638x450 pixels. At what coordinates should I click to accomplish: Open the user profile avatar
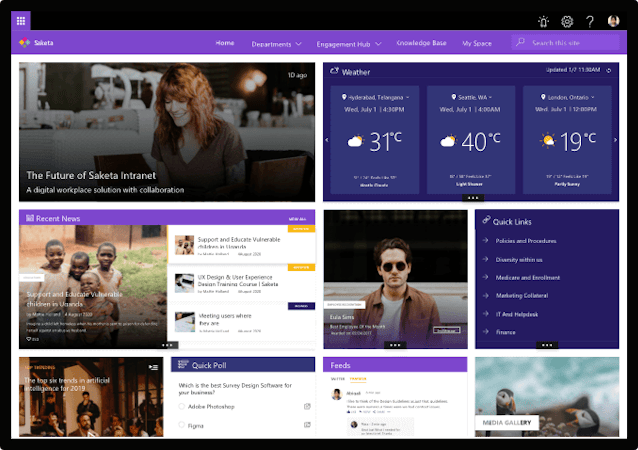(613, 21)
